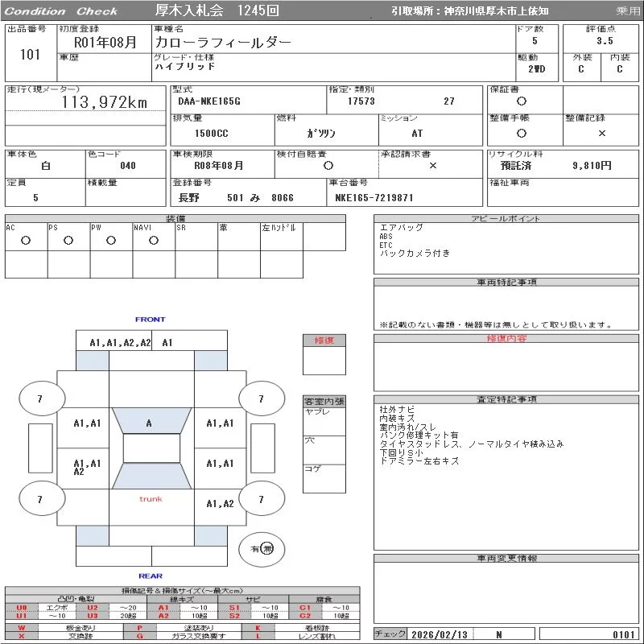Image resolution: width=644 pixels, height=644 pixels.
Task: Click the mileage value 113,972km
Action: pos(105,102)
